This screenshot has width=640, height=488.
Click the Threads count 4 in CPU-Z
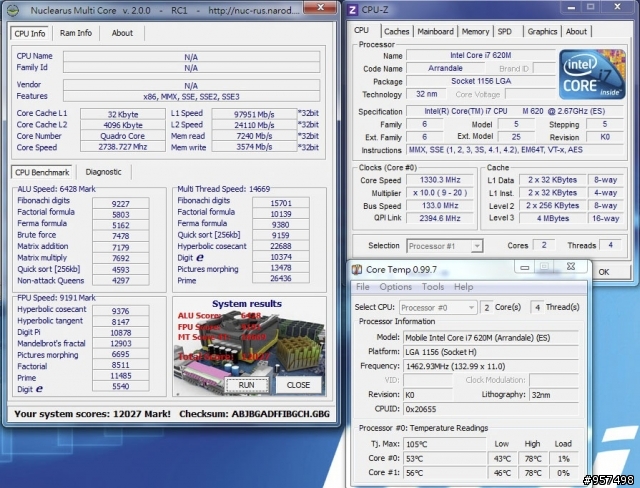(611, 245)
